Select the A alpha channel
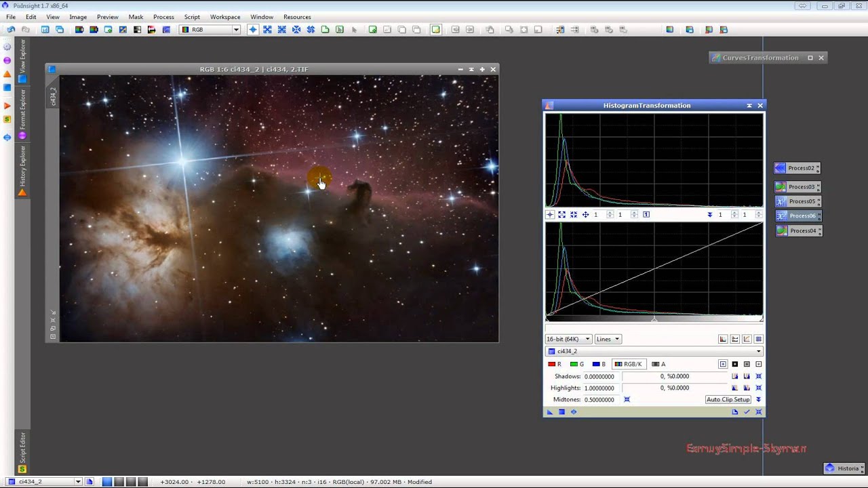 click(658, 364)
